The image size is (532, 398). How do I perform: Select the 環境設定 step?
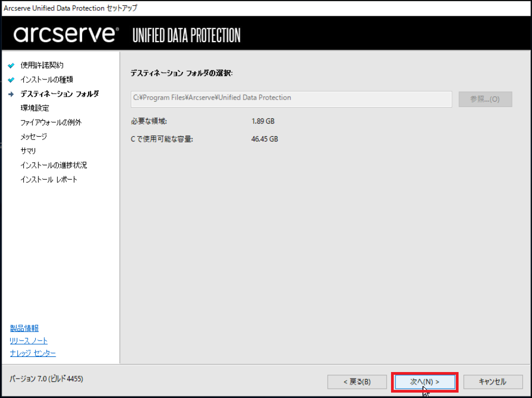click(x=35, y=108)
